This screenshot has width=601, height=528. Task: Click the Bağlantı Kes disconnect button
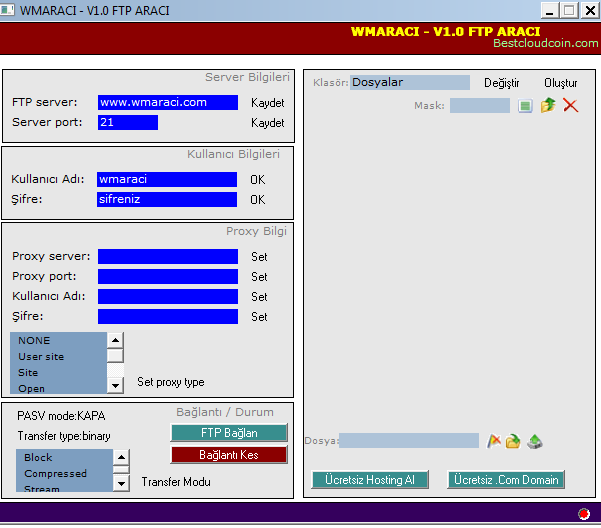(229, 455)
